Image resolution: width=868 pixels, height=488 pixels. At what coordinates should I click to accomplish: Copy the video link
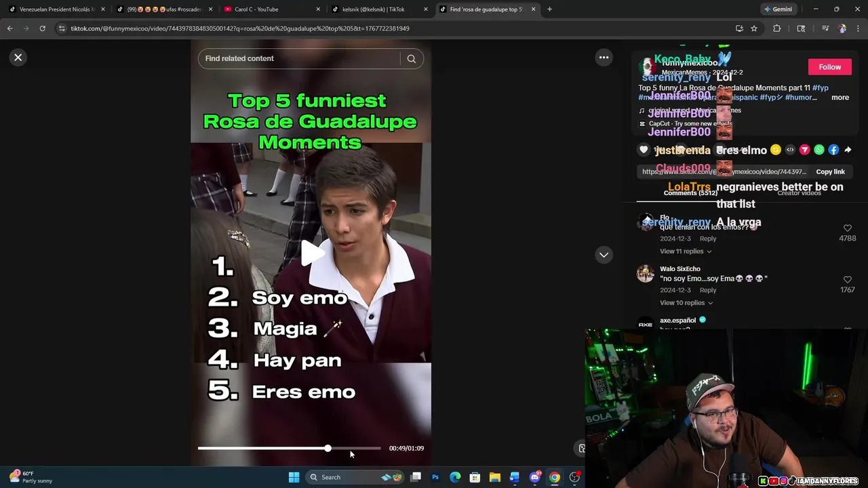pos(830,172)
